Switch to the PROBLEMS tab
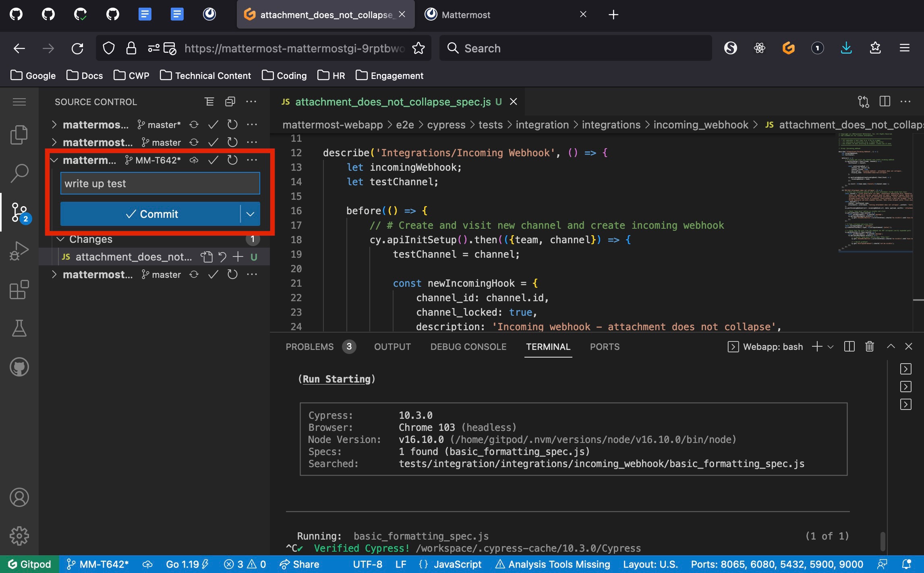 tap(309, 347)
